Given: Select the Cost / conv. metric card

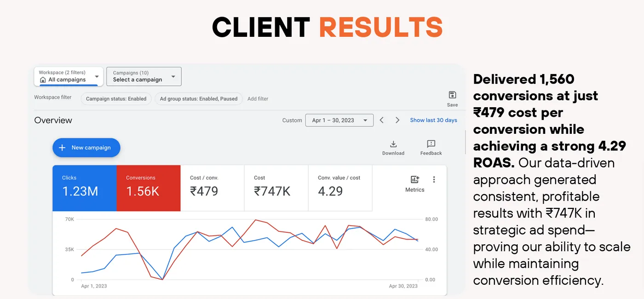Looking at the screenshot, I should (212, 188).
